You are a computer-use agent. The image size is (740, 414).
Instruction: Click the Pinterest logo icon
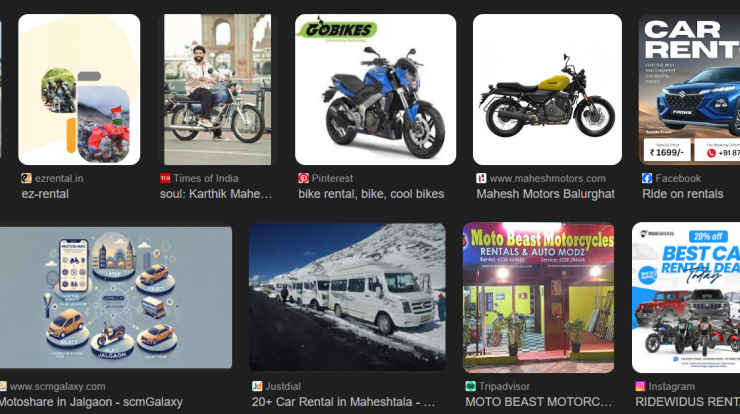[303, 178]
